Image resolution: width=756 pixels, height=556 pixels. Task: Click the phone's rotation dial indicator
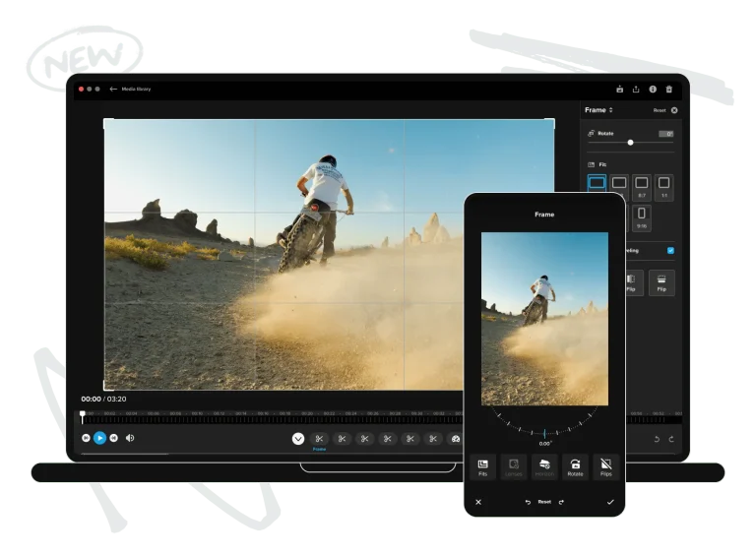coord(544,433)
